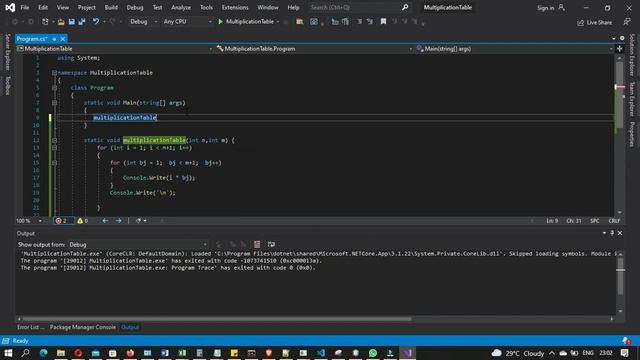
Task: Start debugging MultiplicationTable with green play
Action: 220,22
